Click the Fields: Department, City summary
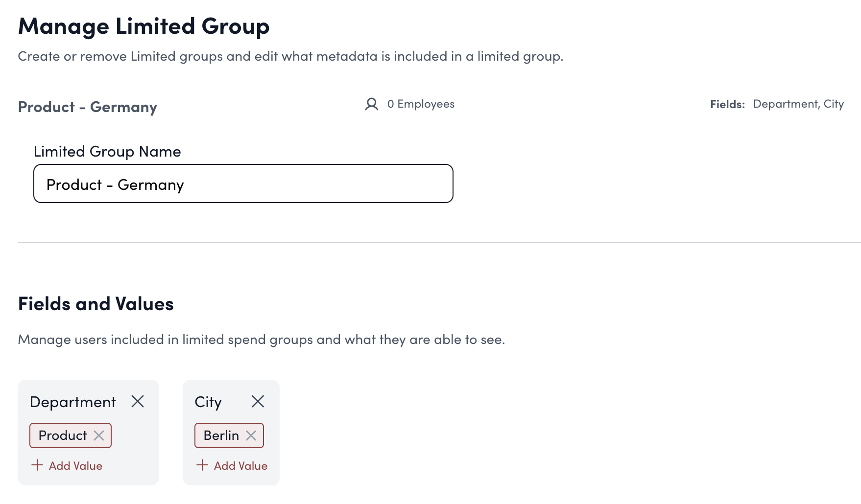The height and width of the screenshot is (504, 861). pos(777,104)
